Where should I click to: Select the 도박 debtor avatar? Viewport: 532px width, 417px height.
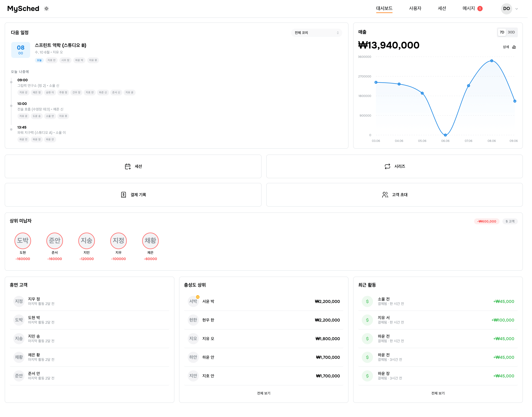coord(23,243)
